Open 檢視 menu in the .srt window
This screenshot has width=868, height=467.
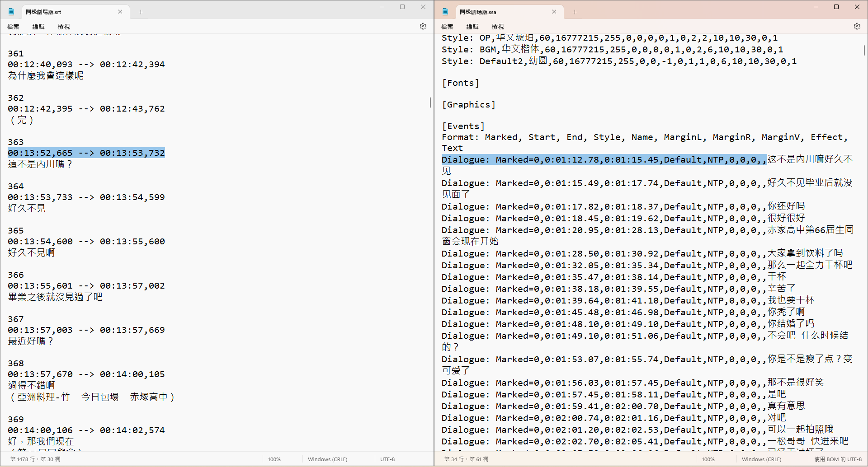click(64, 27)
